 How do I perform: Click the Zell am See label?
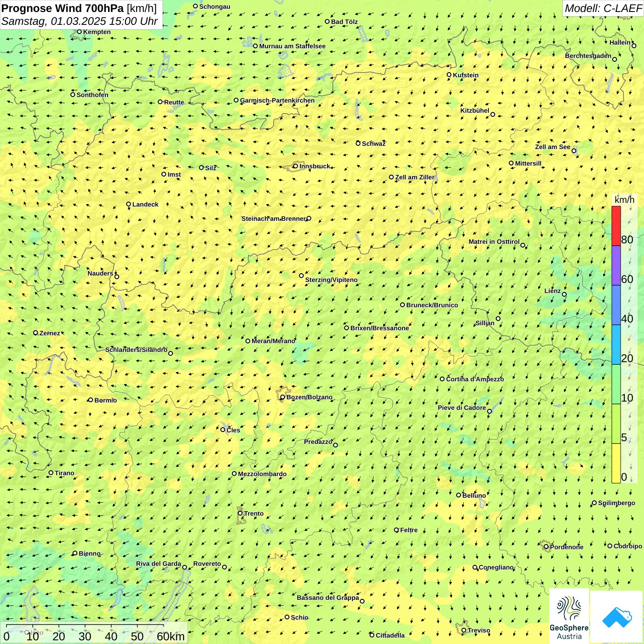(x=552, y=147)
